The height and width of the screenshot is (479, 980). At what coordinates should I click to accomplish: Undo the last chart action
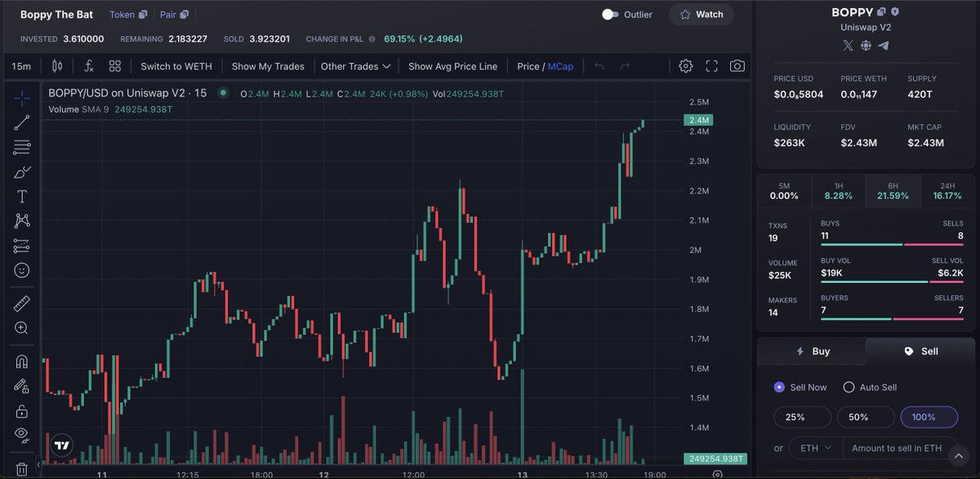pyautogui.click(x=599, y=66)
